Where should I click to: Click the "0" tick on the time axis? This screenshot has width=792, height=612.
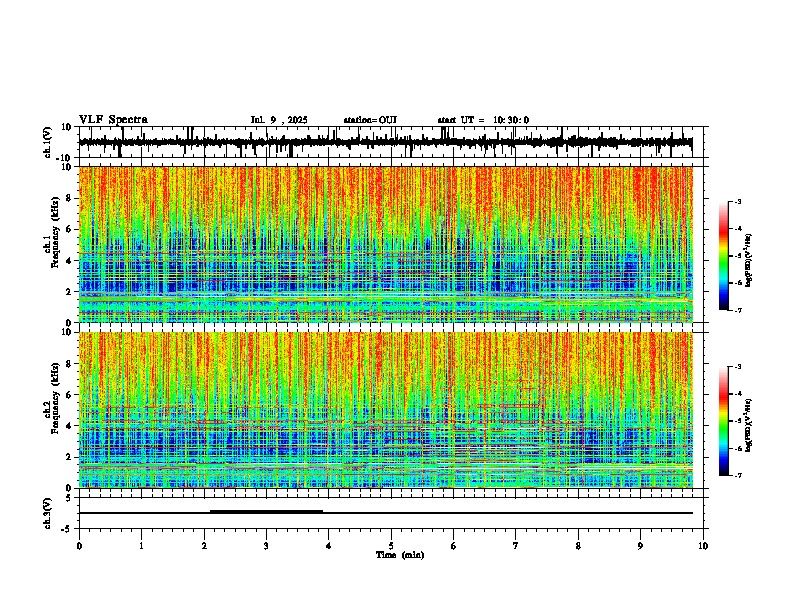point(79,546)
